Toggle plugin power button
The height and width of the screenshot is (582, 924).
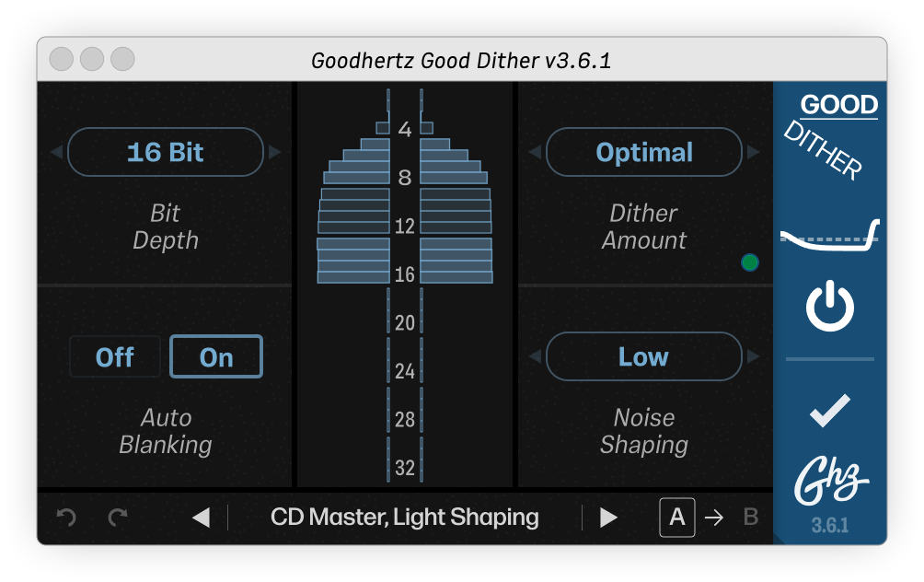pyautogui.click(x=830, y=306)
